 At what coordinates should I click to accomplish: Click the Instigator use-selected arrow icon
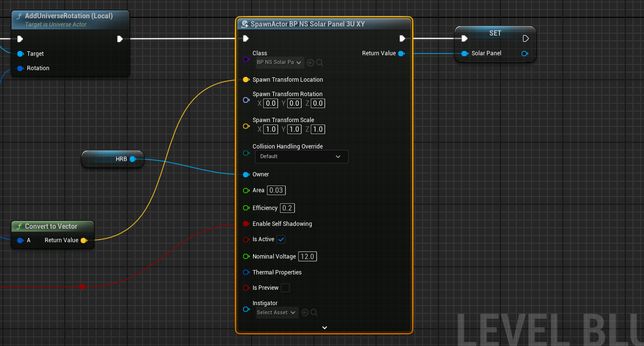point(304,313)
